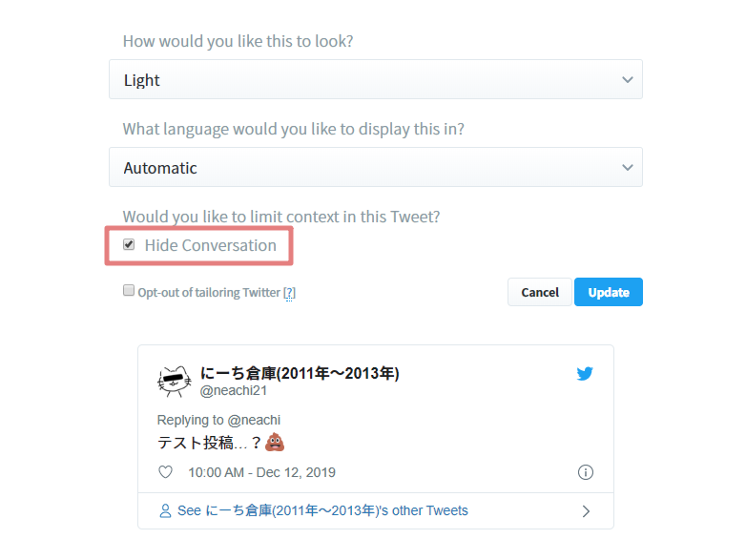Click the heart like icon

[165, 472]
